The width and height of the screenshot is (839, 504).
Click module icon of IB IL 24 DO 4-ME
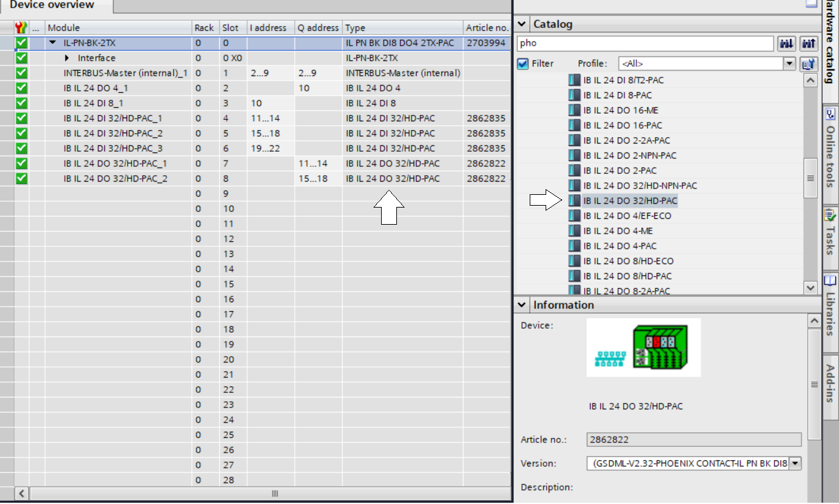575,231
